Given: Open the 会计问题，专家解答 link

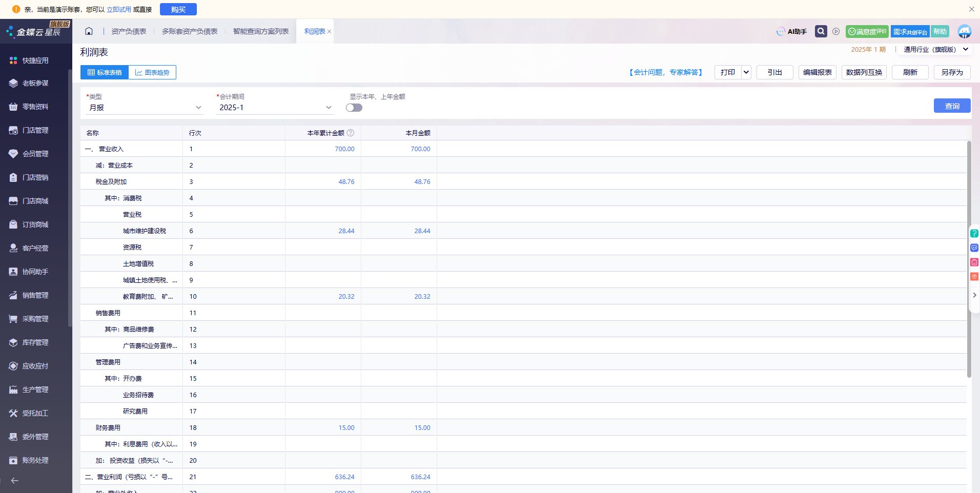Looking at the screenshot, I should tap(665, 72).
